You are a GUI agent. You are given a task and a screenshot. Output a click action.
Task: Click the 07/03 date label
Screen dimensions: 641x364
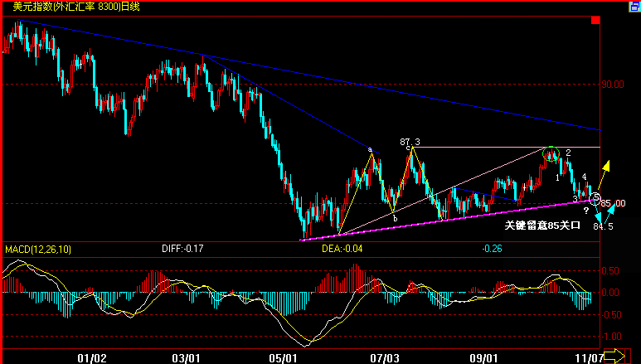click(385, 358)
